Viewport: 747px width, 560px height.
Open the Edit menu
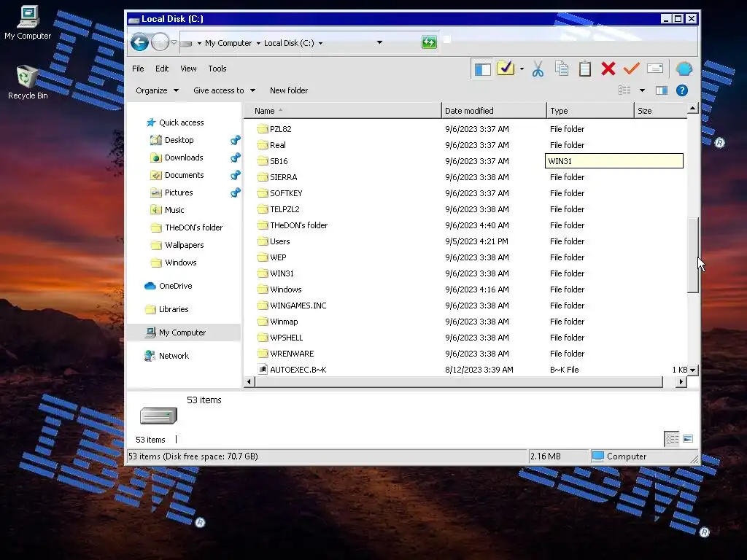pyautogui.click(x=162, y=69)
